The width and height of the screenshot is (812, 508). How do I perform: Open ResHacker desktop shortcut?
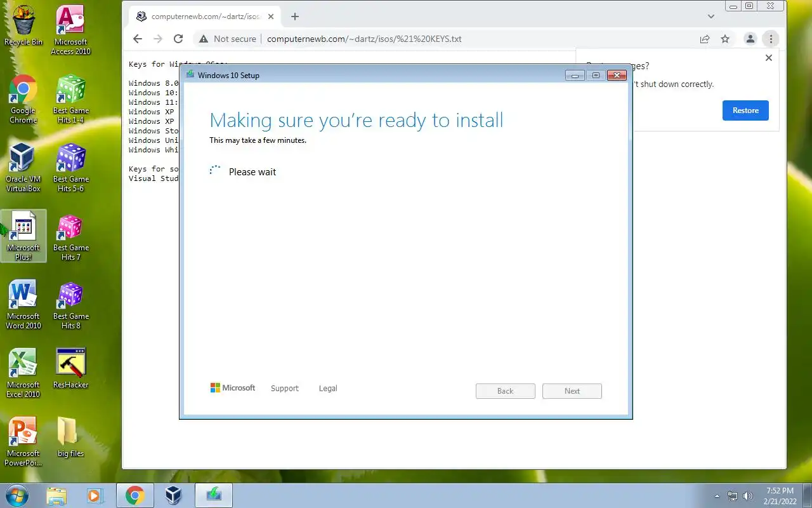click(x=70, y=368)
